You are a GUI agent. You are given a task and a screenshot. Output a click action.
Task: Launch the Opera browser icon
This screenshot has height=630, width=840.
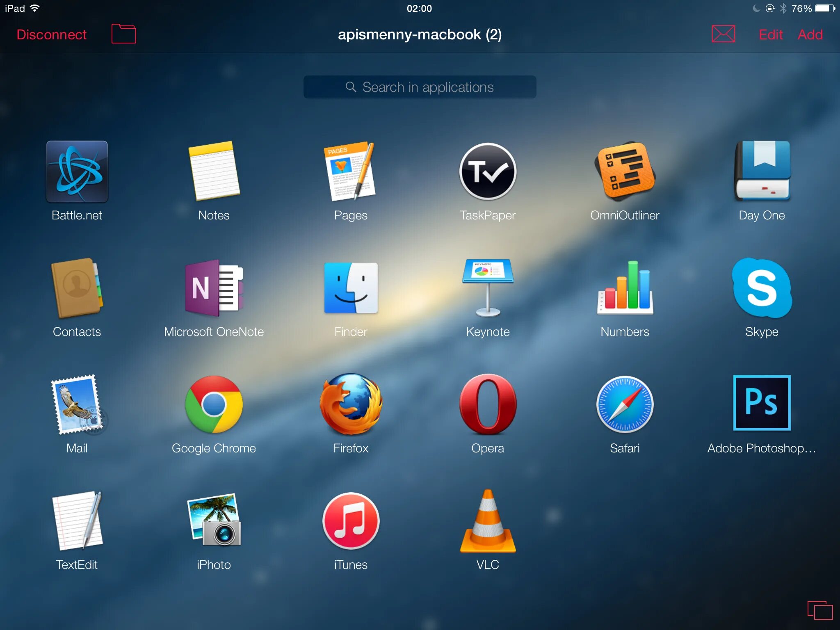[488, 404]
